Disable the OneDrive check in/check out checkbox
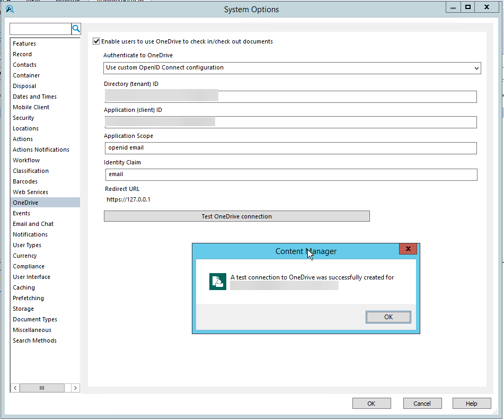504x420 pixels. 96,41
